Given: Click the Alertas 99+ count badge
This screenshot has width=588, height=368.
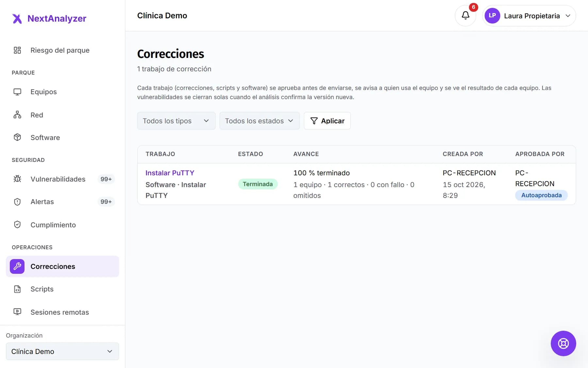Looking at the screenshot, I should pos(106,202).
